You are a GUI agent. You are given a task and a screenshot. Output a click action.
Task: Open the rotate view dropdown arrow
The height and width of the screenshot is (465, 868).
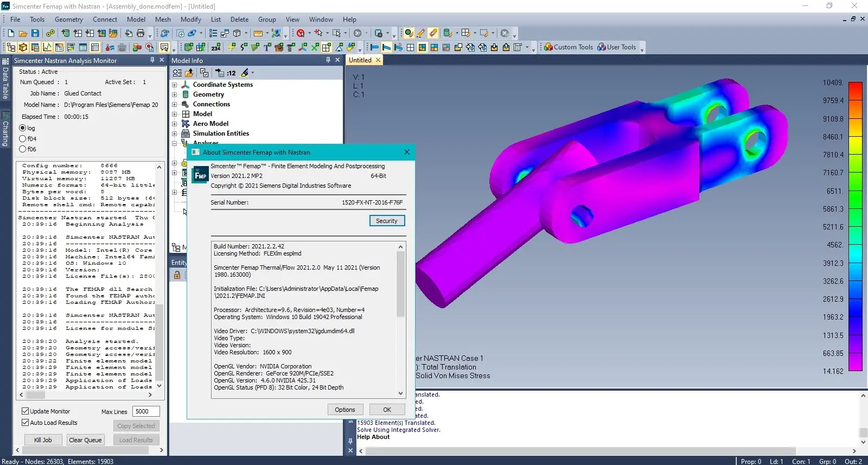[x=201, y=34]
